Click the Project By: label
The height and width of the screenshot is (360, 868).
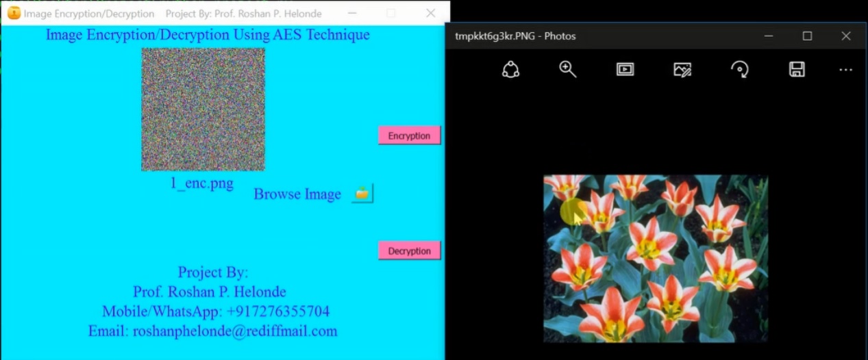pyautogui.click(x=213, y=272)
